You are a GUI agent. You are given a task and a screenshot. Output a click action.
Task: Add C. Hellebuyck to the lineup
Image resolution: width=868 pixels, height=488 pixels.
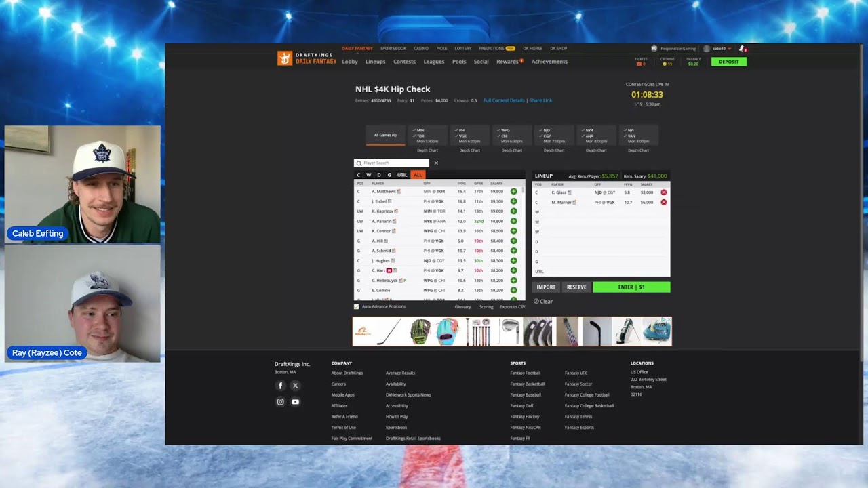point(513,280)
